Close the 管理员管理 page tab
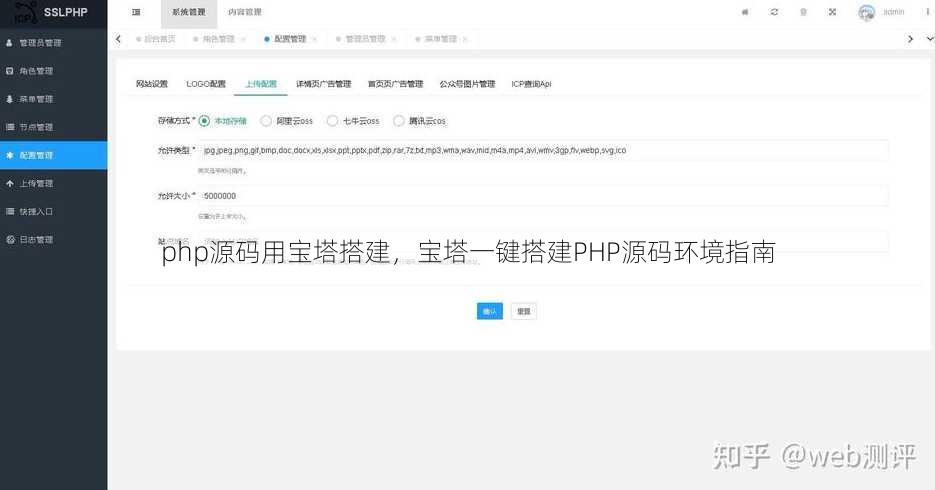This screenshot has height=490, width=935. (x=394, y=39)
